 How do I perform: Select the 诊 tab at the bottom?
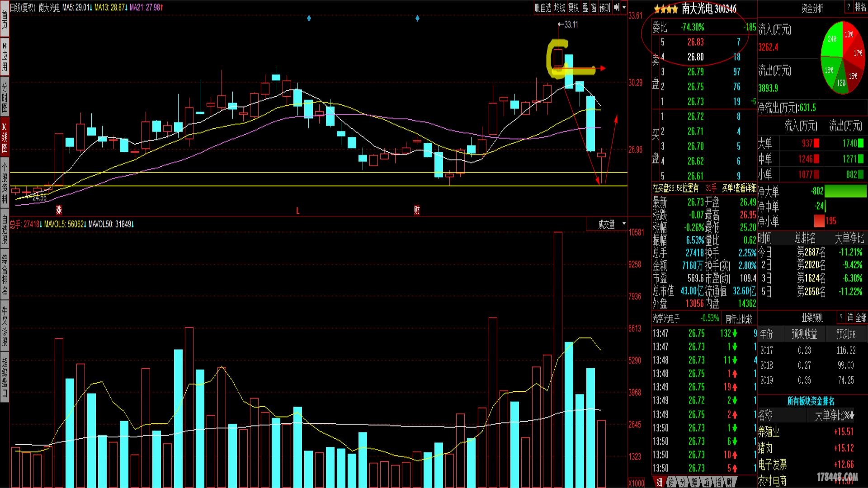(x=671, y=482)
